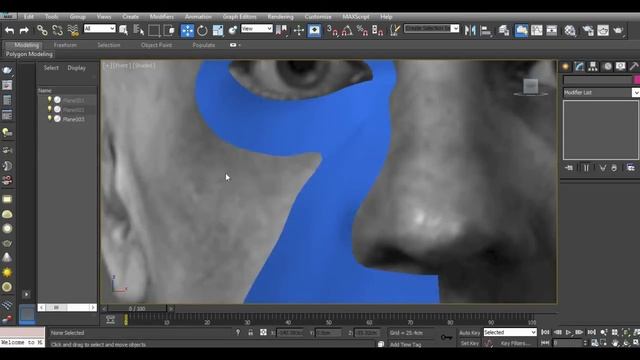This screenshot has height=360, width=640.
Task: Click the Render Production teapot icon
Action: [x=619, y=31]
